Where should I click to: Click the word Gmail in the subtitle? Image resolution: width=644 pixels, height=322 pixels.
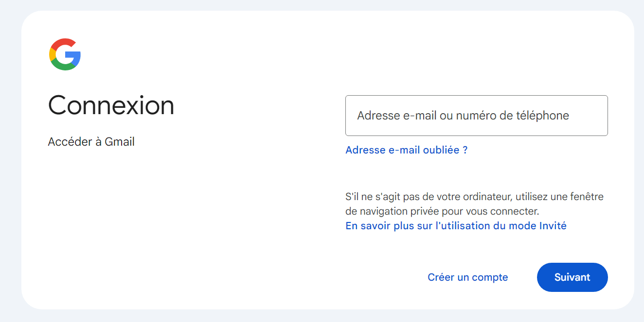[x=120, y=142]
